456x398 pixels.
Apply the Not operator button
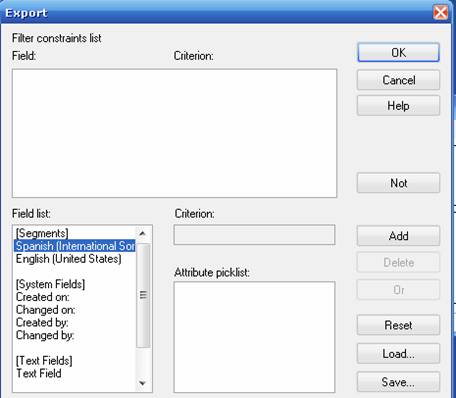tap(398, 183)
